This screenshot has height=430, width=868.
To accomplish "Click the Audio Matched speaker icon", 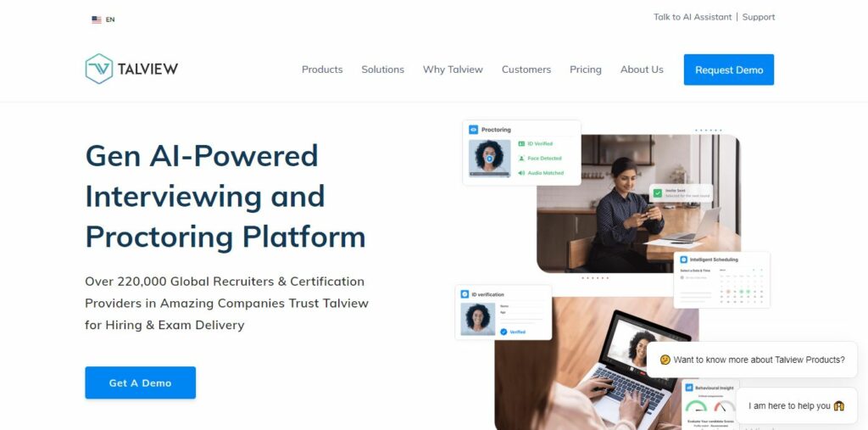I will (521, 173).
